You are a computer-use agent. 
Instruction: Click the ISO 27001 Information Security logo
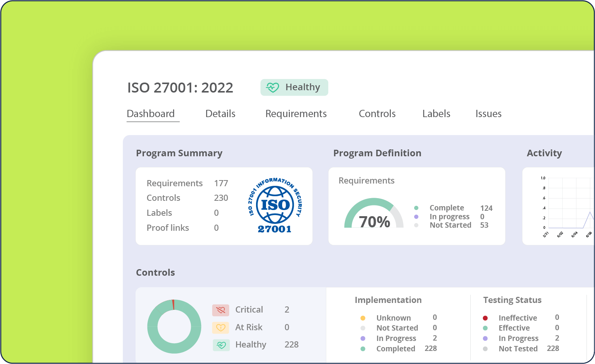275,205
